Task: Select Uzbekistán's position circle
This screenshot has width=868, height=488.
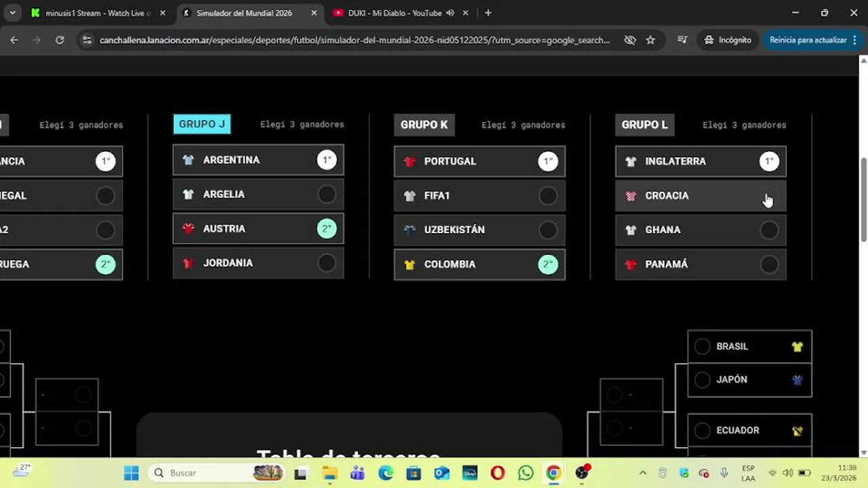Action: pos(548,230)
